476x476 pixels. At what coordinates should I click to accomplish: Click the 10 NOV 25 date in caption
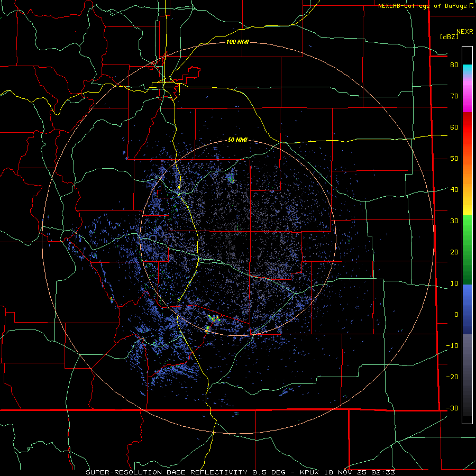[345, 472]
